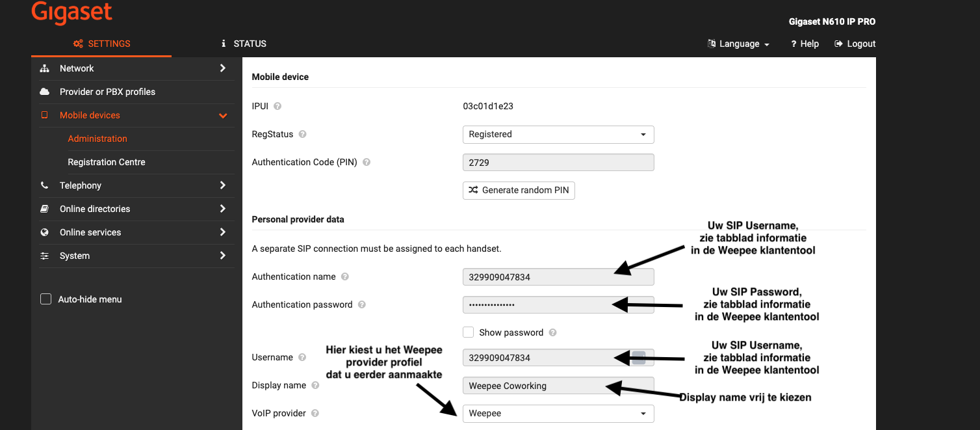The height and width of the screenshot is (430, 980).
Task: Expand the Telephony menu chevron
Action: [x=223, y=185]
